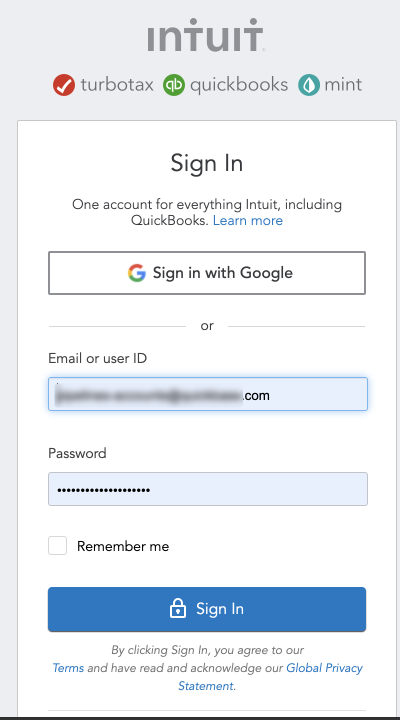The image size is (400, 720).
Task: Click the Mint teal leaf icon
Action: click(x=309, y=85)
